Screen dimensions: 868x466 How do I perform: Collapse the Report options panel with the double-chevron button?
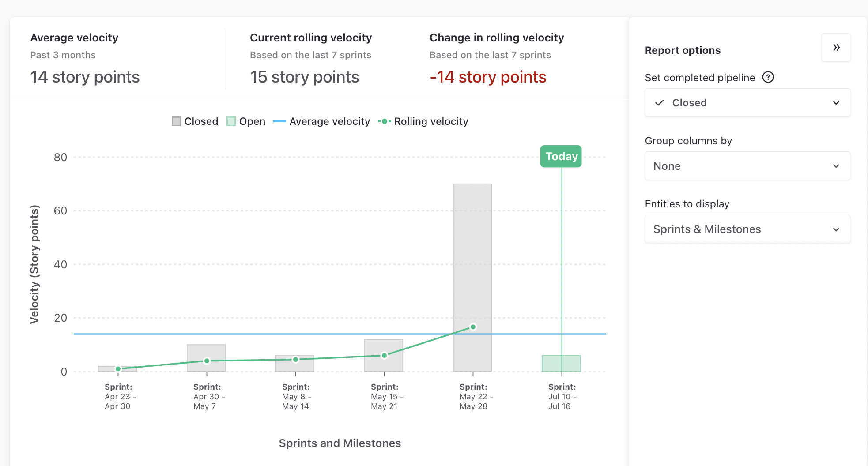click(x=836, y=48)
